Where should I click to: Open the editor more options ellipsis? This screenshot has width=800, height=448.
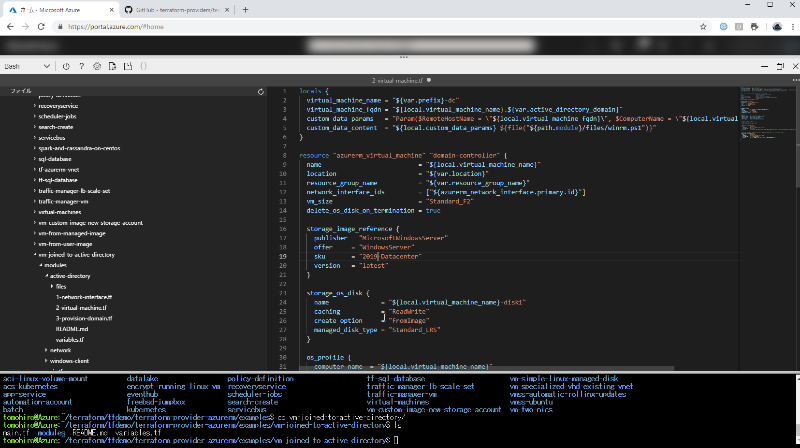pos(795,81)
